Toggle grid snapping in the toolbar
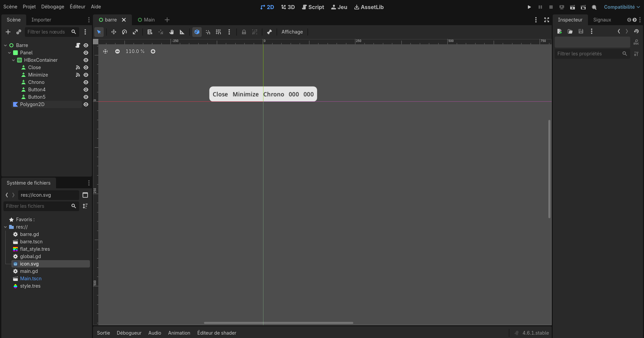644x338 pixels. (218, 32)
